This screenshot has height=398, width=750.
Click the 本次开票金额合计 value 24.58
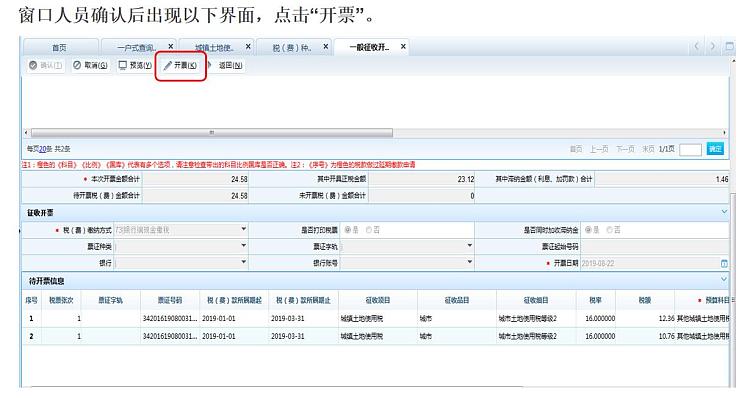click(x=239, y=179)
